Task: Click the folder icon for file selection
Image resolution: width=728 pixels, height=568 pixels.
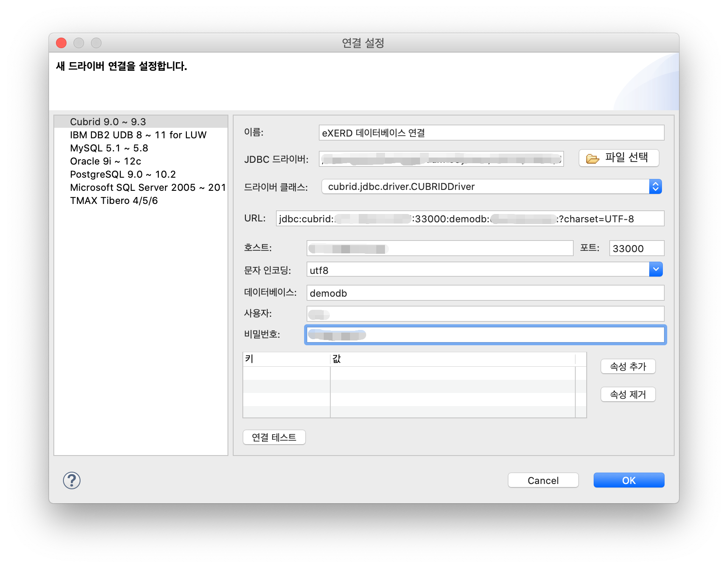Action: [592, 158]
